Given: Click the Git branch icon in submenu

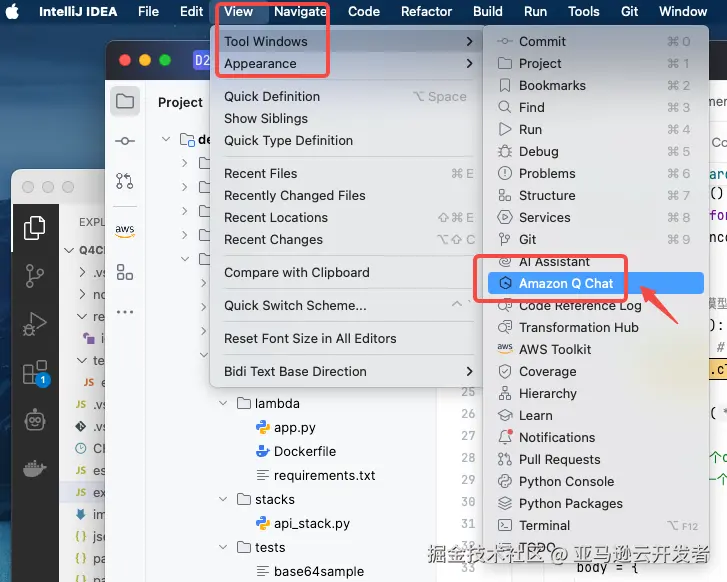Looking at the screenshot, I should (x=504, y=239).
